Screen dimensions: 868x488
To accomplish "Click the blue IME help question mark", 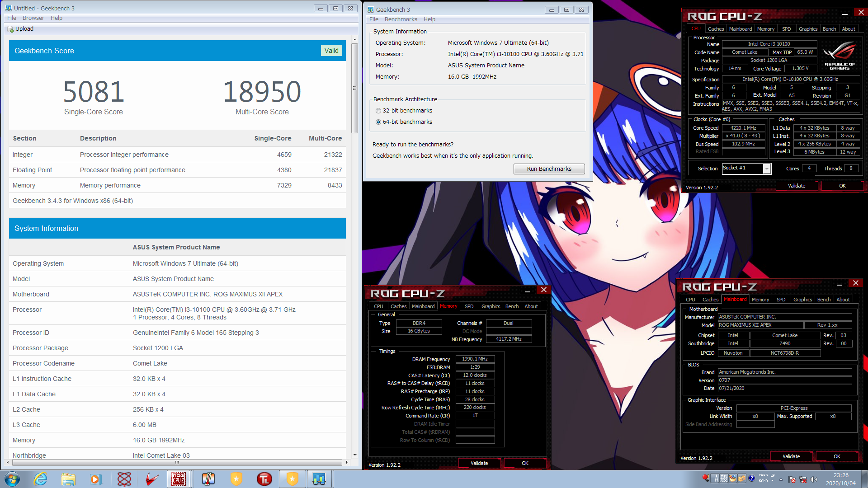I will click(x=751, y=479).
